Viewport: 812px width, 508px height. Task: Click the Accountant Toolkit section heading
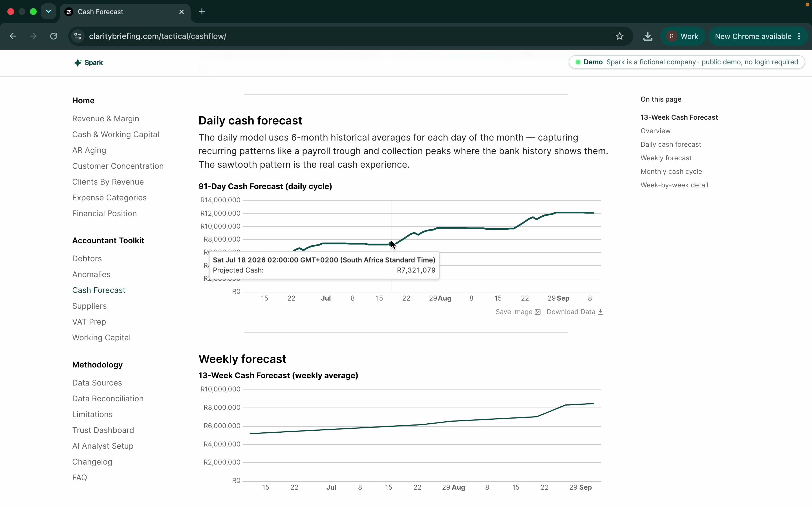pos(108,240)
